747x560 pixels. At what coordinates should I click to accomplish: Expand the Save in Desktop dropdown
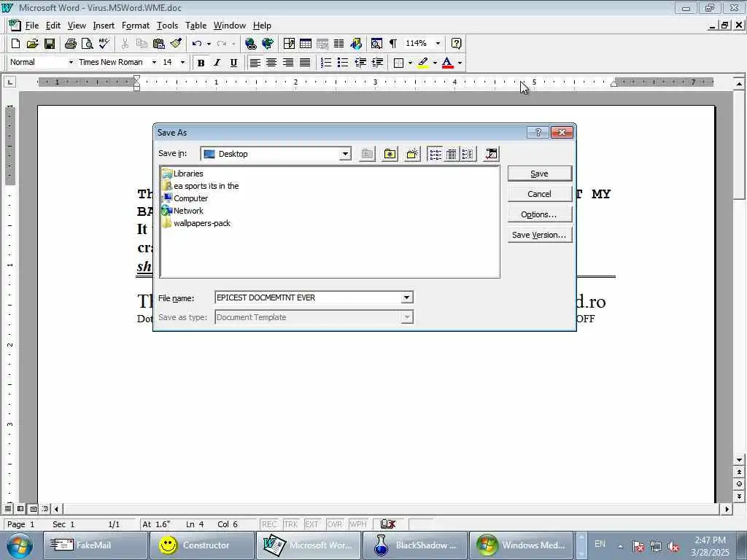pos(345,154)
